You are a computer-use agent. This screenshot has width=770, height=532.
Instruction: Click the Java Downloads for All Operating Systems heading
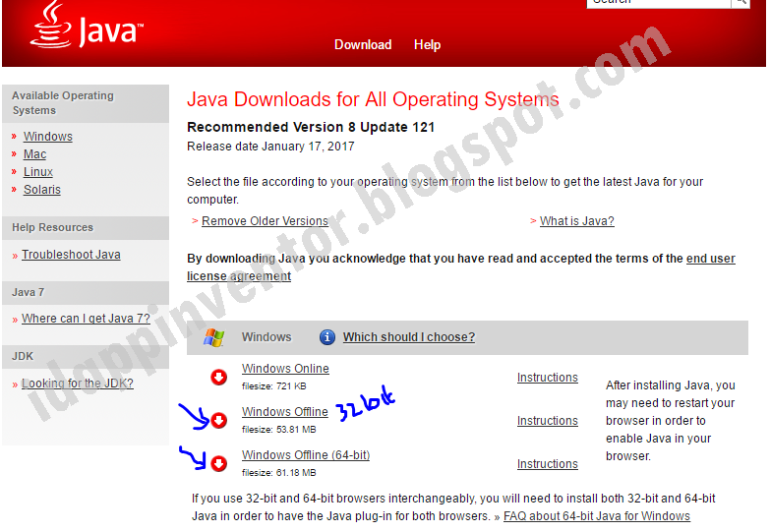click(x=373, y=99)
